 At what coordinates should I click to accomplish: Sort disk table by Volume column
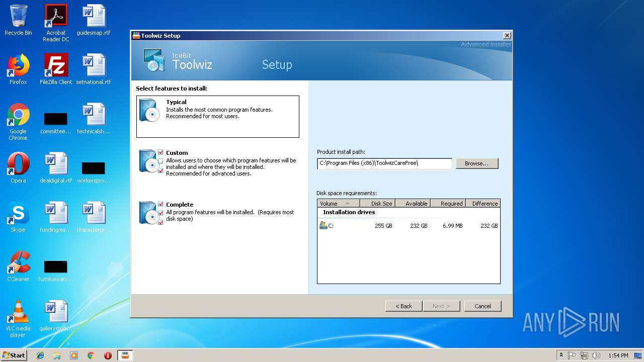pyautogui.click(x=339, y=204)
